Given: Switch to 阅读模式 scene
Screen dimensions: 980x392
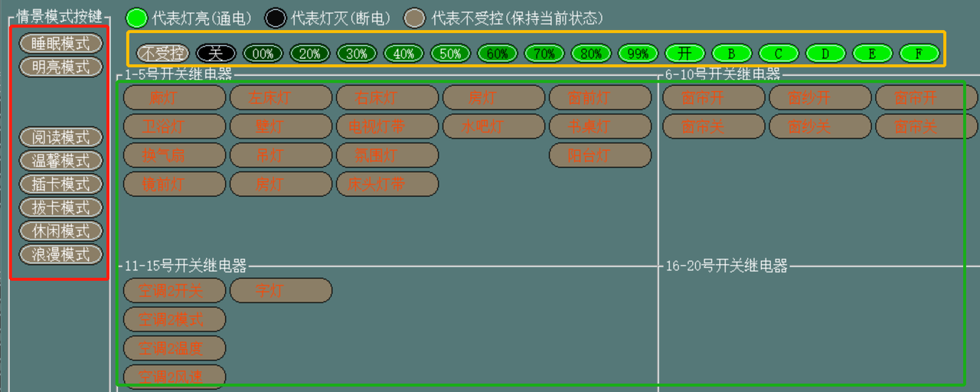Looking at the screenshot, I should tap(60, 137).
